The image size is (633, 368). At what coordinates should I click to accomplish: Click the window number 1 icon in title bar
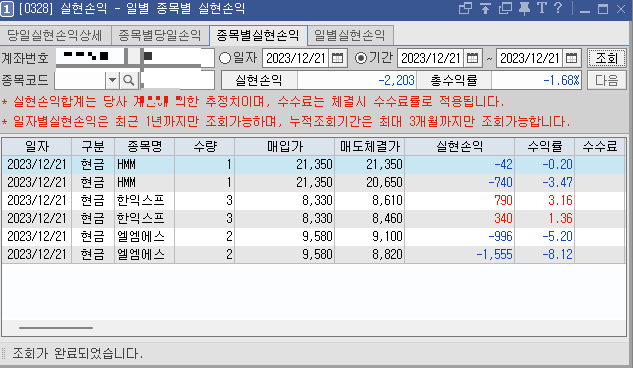[7, 9]
